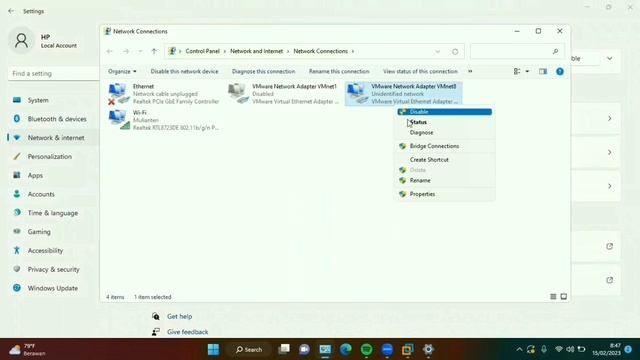Open Time & language in Settings

click(x=53, y=213)
